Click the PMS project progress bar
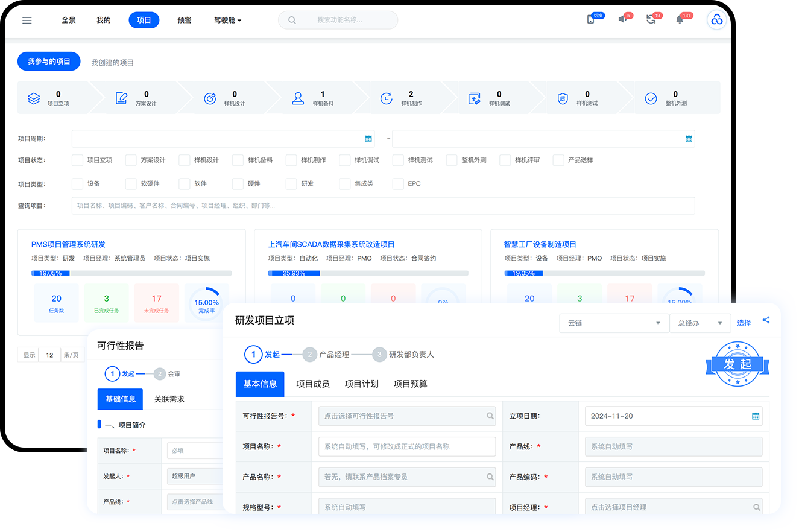The image size is (799, 532). point(131,273)
